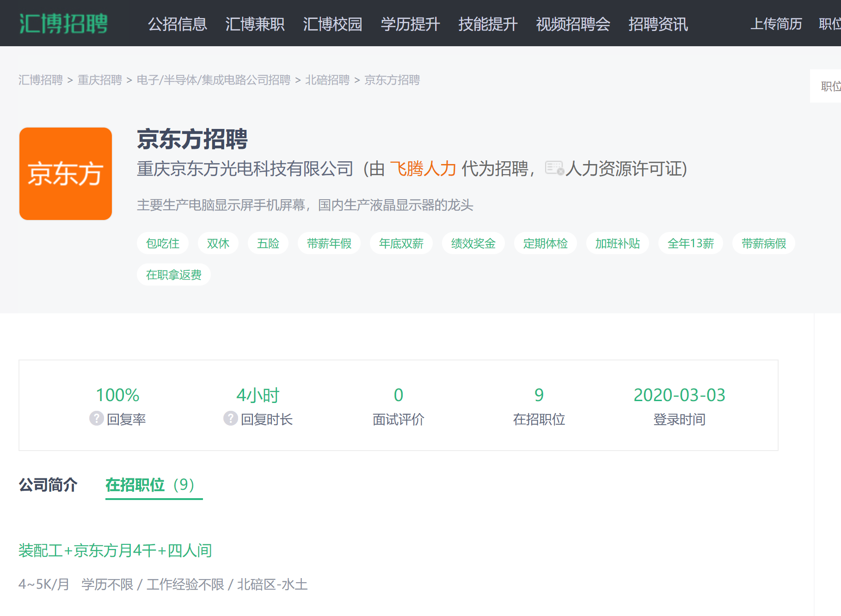Click the 4~5K/月 salary text
The width and height of the screenshot is (841, 616).
(44, 585)
